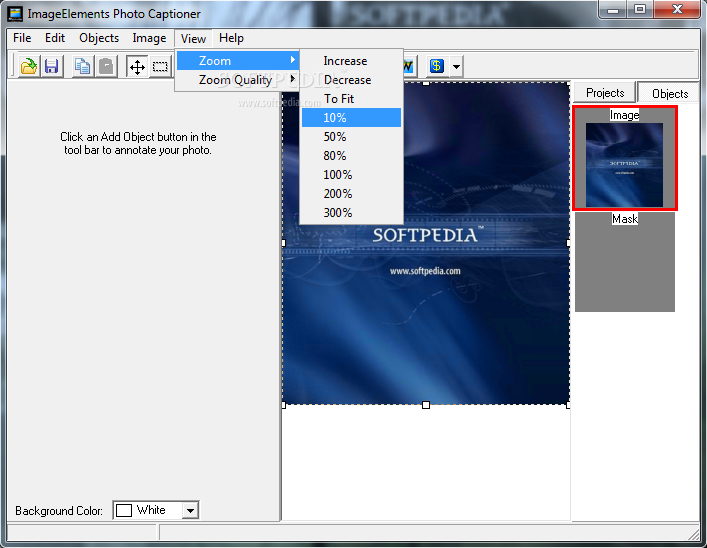Expand the Zoom Quality submenu
The height and width of the screenshot is (548, 707).
[237, 80]
